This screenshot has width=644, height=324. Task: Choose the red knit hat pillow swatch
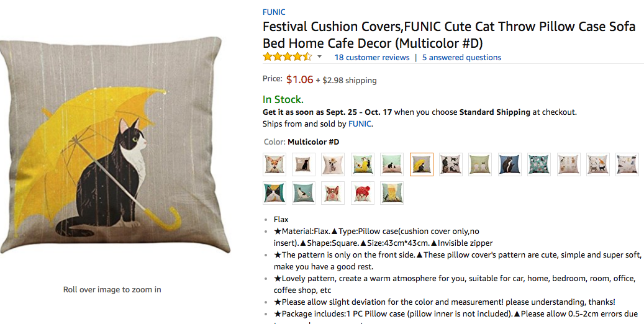(x=363, y=193)
